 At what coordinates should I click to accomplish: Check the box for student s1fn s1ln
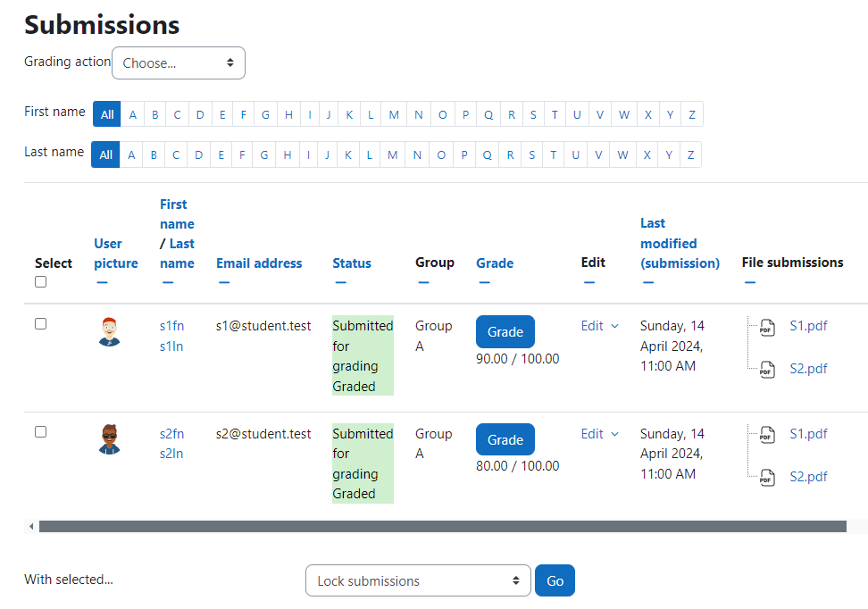(x=40, y=324)
